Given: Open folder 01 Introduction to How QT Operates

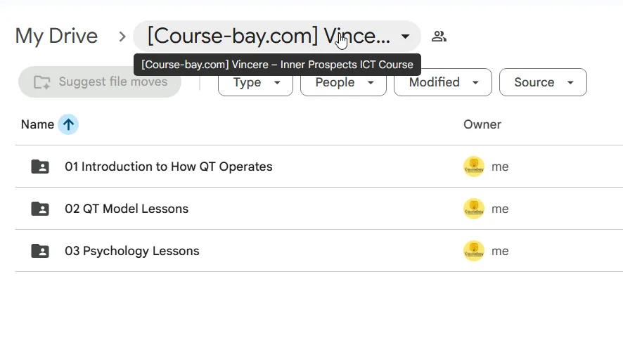Looking at the screenshot, I should click(169, 167).
